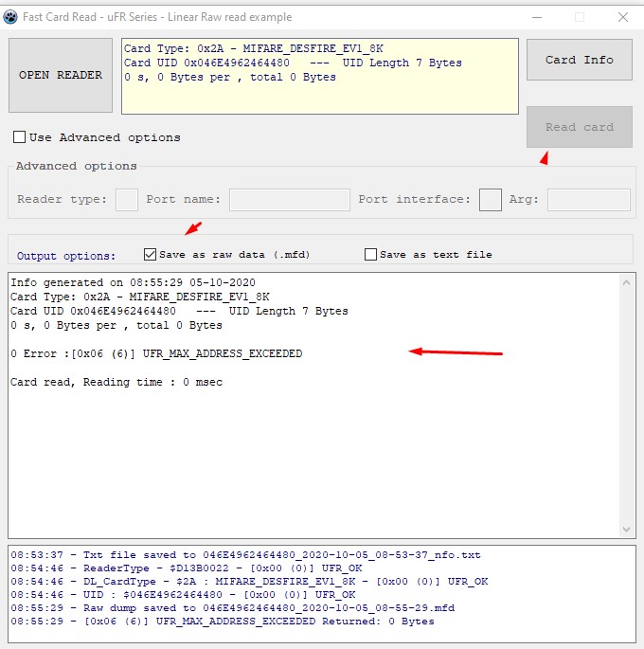644x649 pixels.
Task: Minimize the Fast Card Read window
Action: 537,17
